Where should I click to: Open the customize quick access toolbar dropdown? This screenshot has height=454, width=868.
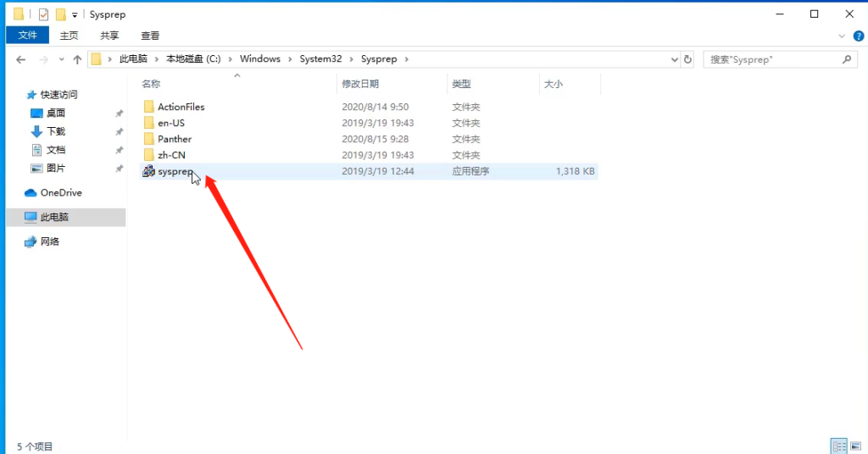pyautogui.click(x=75, y=14)
